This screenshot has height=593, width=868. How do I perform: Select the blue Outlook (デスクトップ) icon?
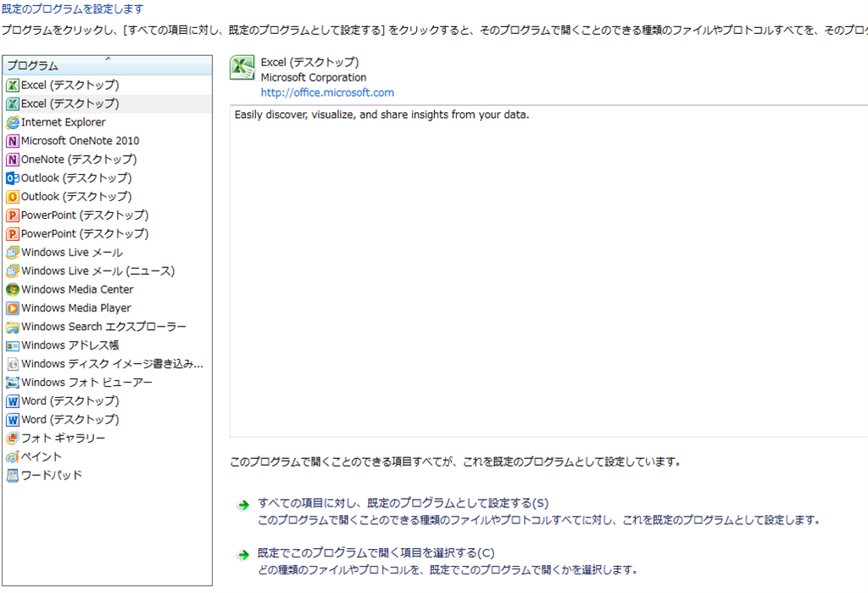(x=12, y=178)
